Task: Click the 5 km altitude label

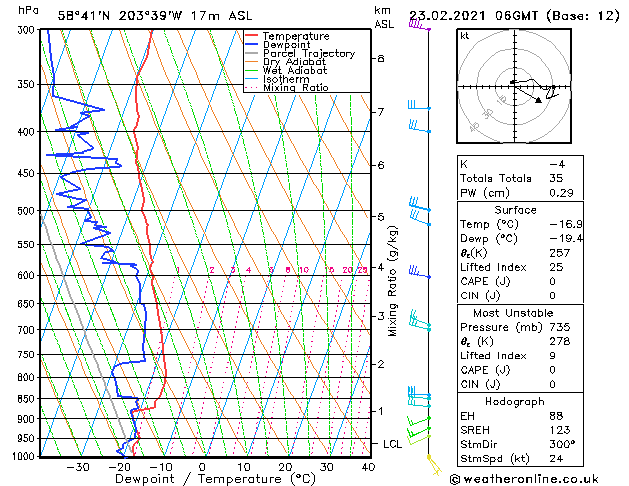Action: pos(381,217)
